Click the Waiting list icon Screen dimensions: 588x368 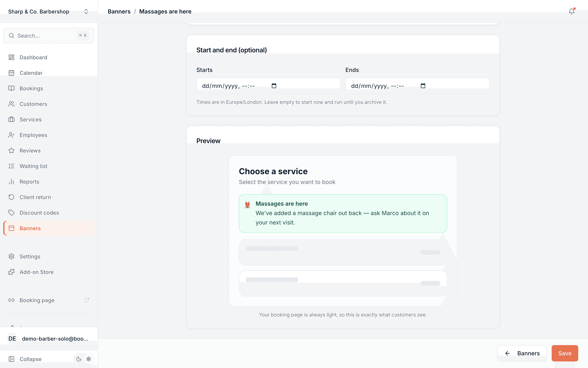point(11,166)
